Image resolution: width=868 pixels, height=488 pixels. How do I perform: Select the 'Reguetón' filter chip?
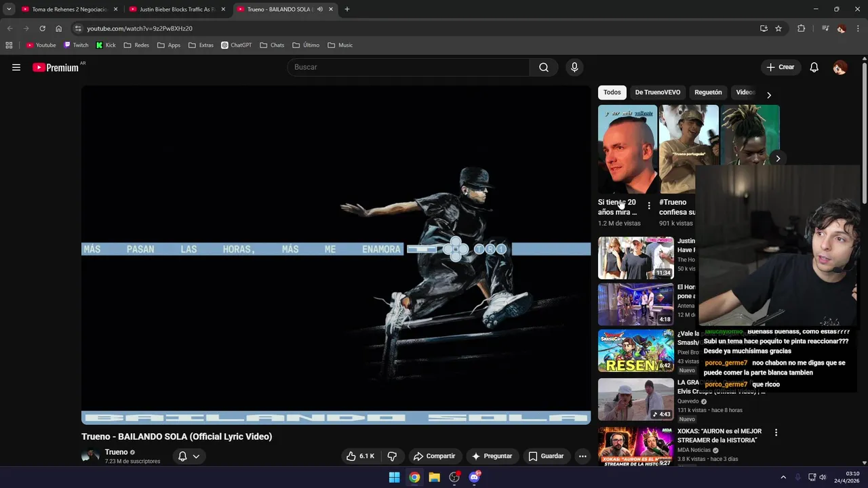click(708, 92)
